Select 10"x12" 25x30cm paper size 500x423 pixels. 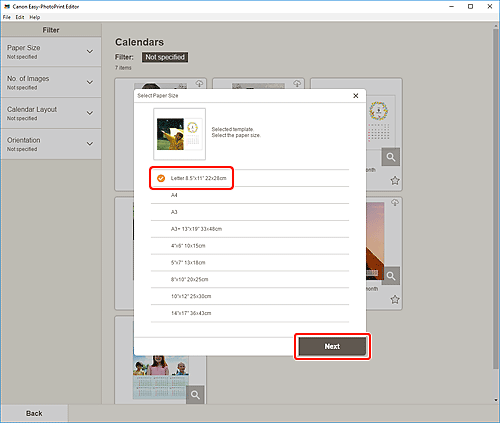click(x=250, y=296)
